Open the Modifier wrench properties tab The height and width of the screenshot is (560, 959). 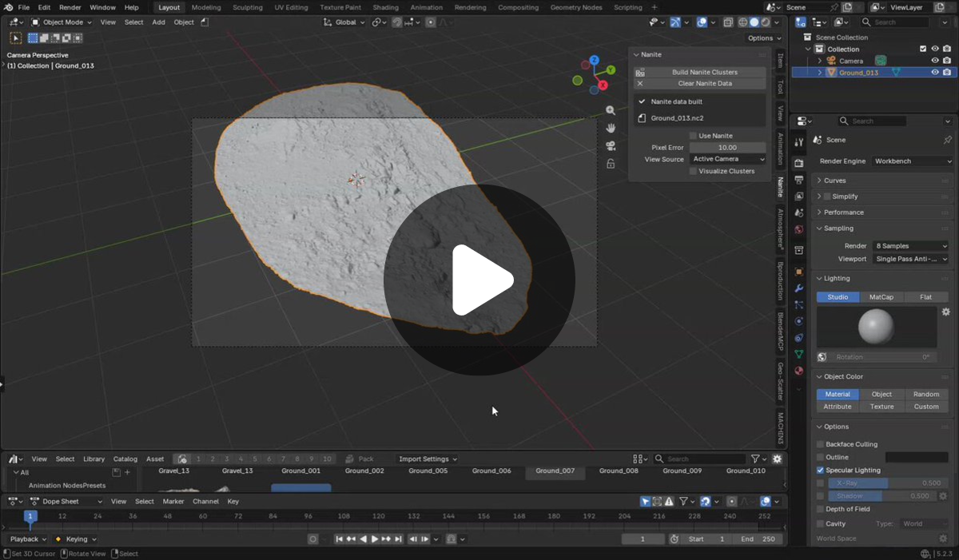pyautogui.click(x=798, y=288)
